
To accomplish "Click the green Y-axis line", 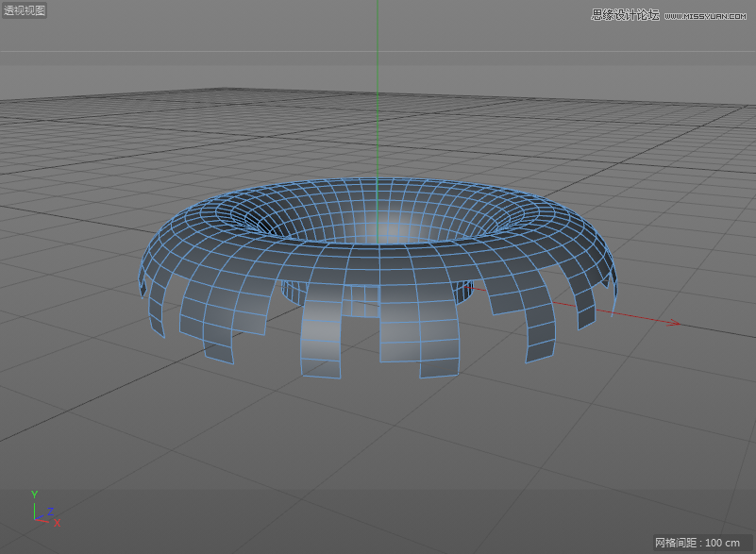I will (x=378, y=121).
